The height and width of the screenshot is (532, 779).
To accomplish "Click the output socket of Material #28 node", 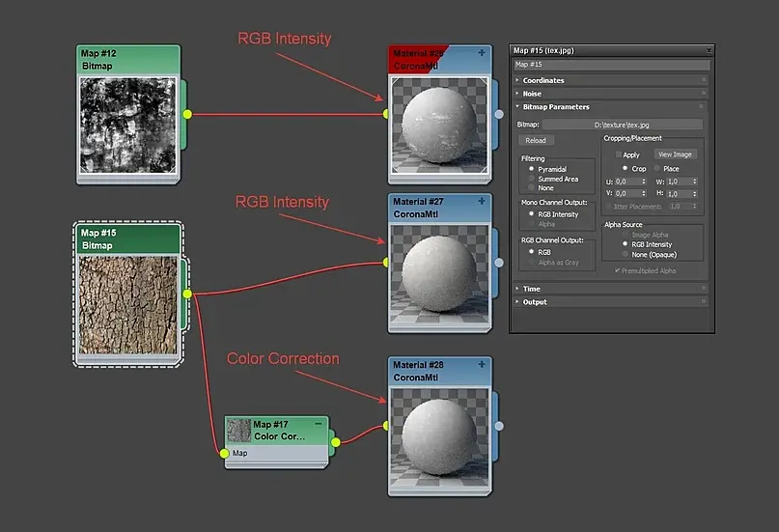I will (498, 426).
